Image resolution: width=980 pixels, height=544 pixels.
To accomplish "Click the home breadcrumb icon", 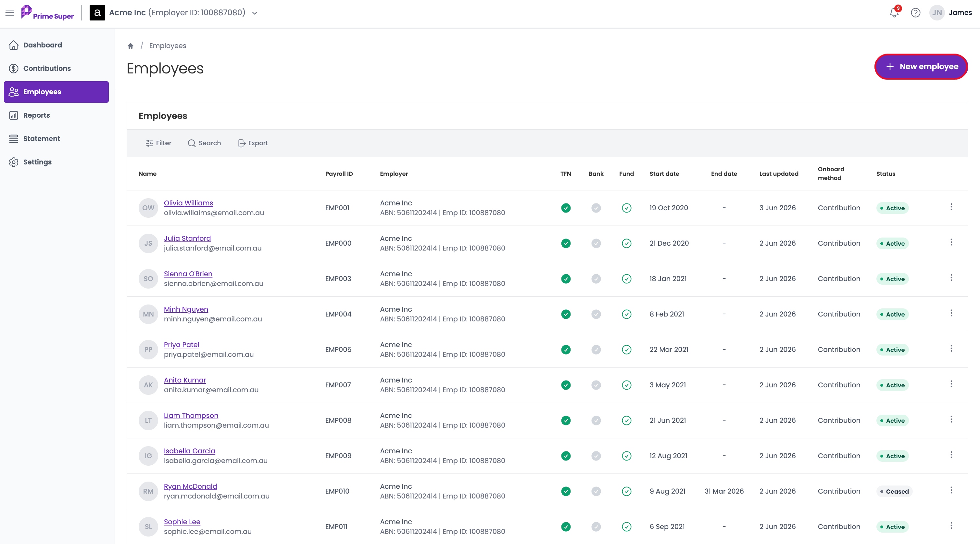I will 131,46.
